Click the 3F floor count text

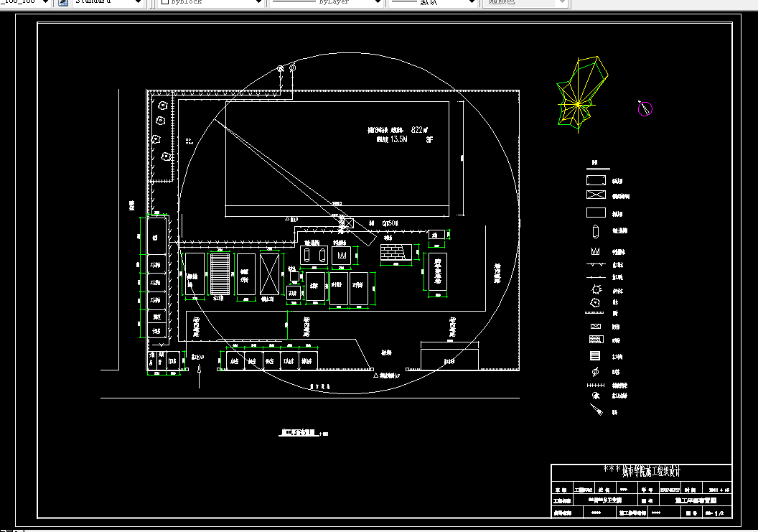tap(429, 139)
